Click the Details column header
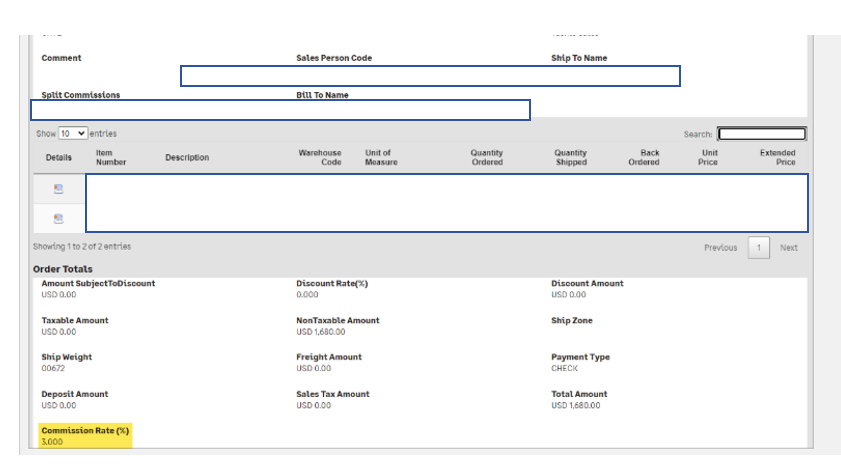 (59, 157)
